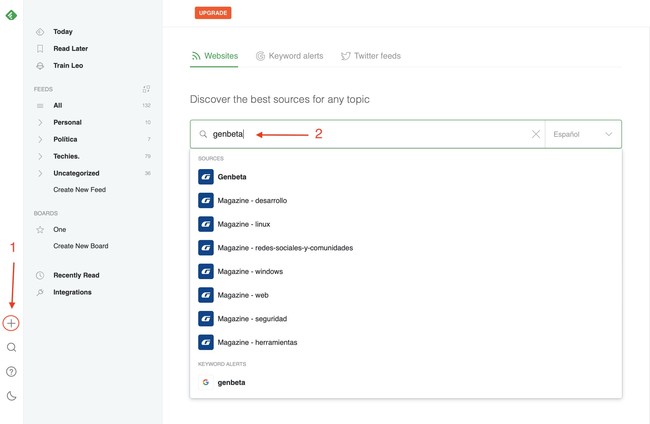This screenshot has width=650, height=424.
Task: Switch to the Keyword alerts tab
Action: point(289,56)
